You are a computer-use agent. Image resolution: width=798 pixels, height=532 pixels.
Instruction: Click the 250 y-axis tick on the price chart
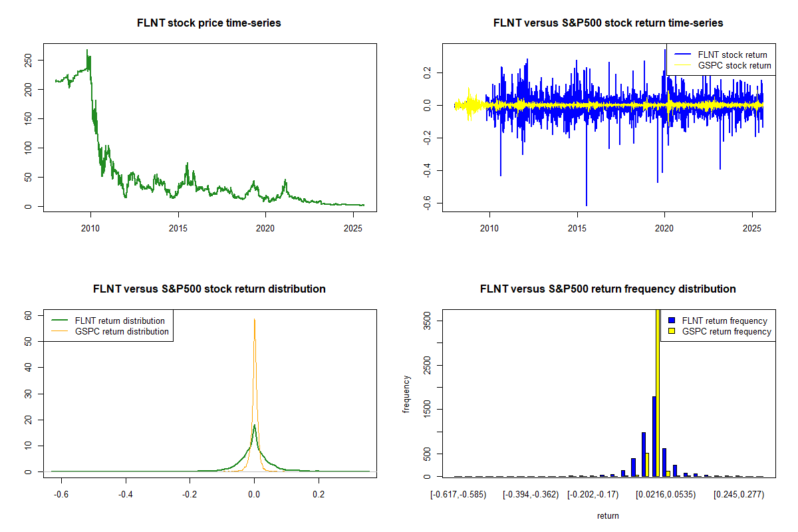27,60
